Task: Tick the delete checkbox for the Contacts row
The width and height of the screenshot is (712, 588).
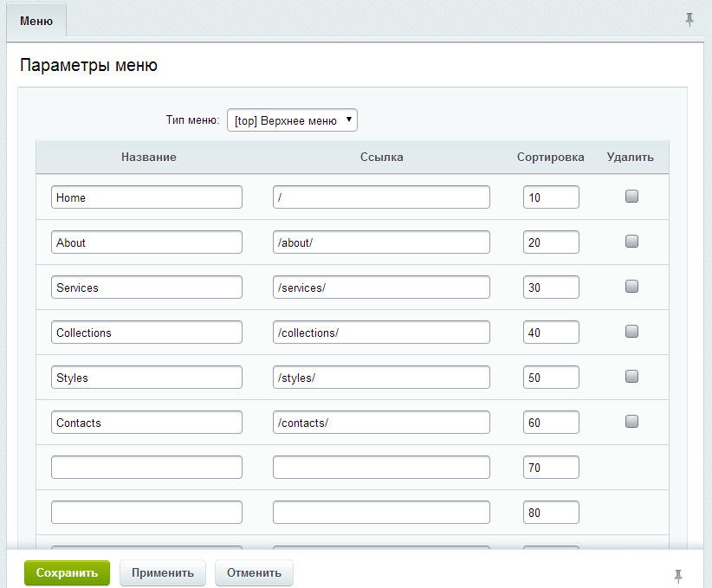Action: tap(631, 421)
